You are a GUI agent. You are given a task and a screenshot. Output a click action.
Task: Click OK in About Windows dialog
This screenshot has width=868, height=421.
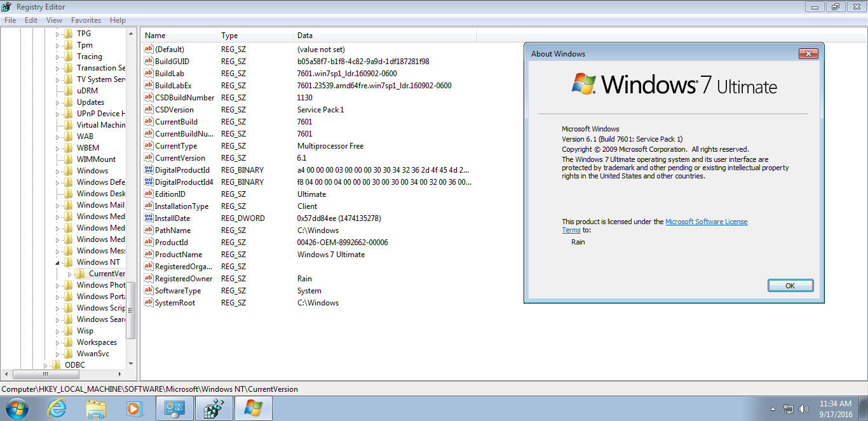[x=790, y=286]
